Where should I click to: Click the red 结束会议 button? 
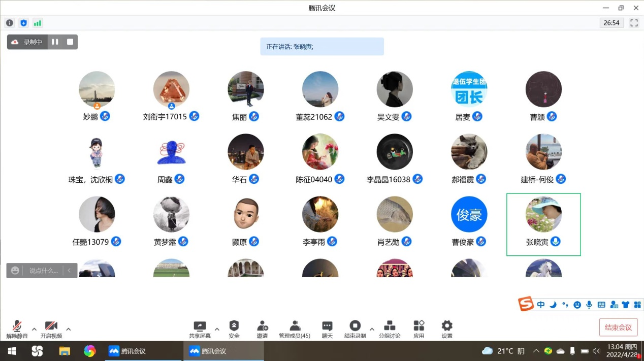[x=618, y=327]
